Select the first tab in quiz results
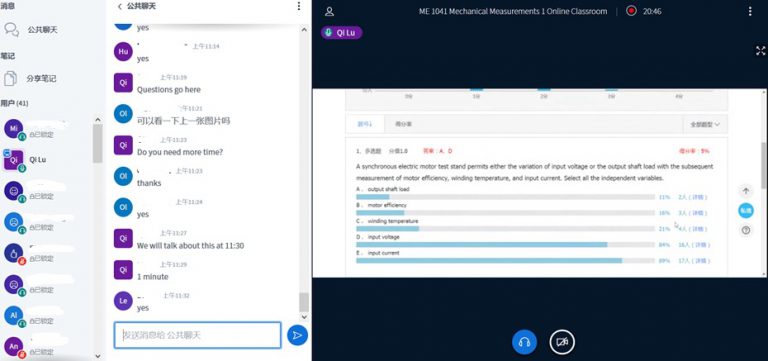768x361 pixels. 365,124
